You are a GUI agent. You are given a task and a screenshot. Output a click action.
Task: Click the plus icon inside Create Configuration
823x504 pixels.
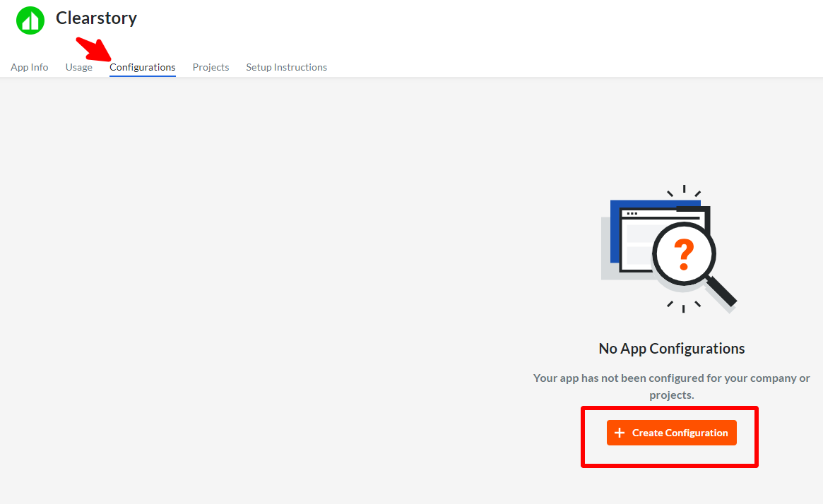coord(620,432)
